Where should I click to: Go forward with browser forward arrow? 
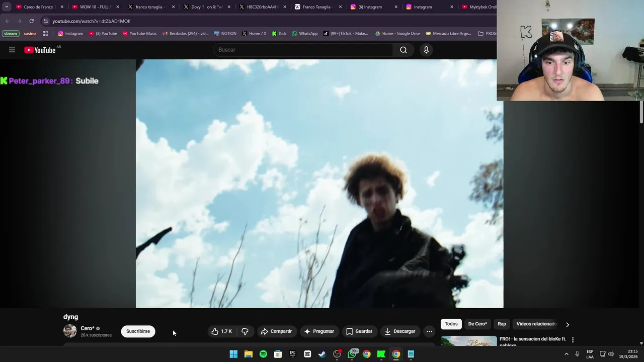[19, 21]
